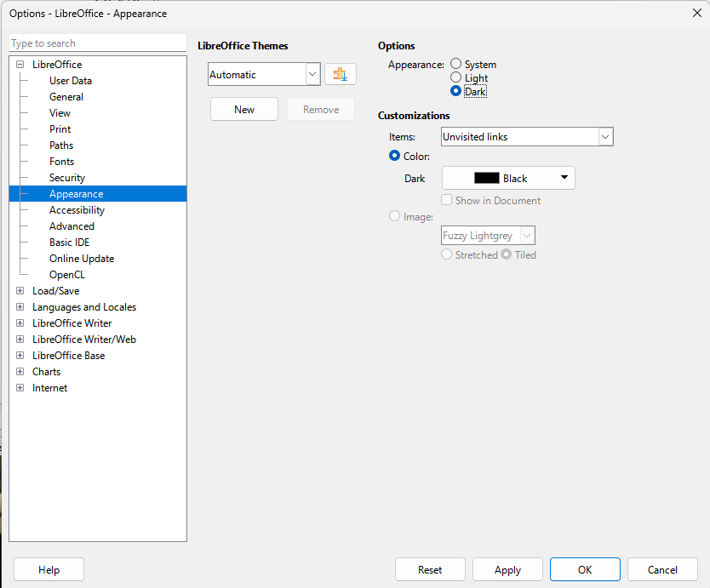This screenshot has height=588, width=710.
Task: Open the Basic IDE options page
Action: coord(69,243)
